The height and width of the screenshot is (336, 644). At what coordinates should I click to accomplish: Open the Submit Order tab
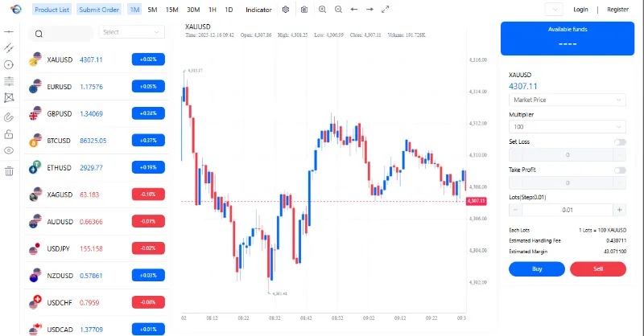(x=100, y=10)
